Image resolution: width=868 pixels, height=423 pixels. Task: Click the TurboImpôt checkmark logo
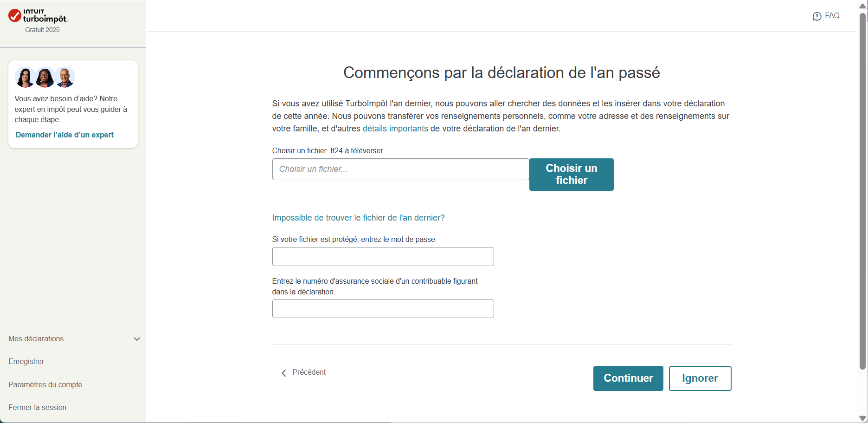(x=15, y=16)
